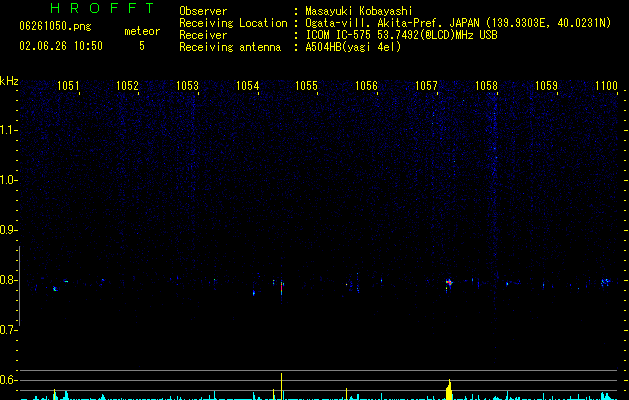Click the 0.7 kHz frequency label
This screenshot has width=629, height=400.
(x=8, y=330)
